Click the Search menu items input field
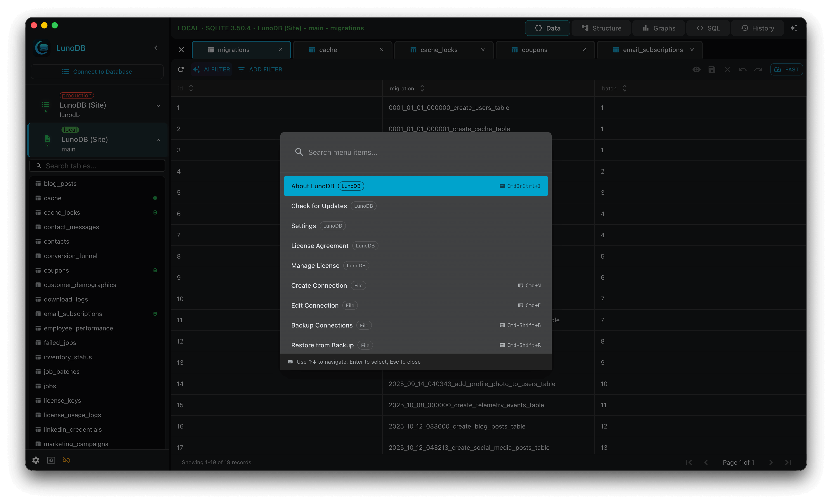This screenshot has width=832, height=504. click(x=416, y=152)
